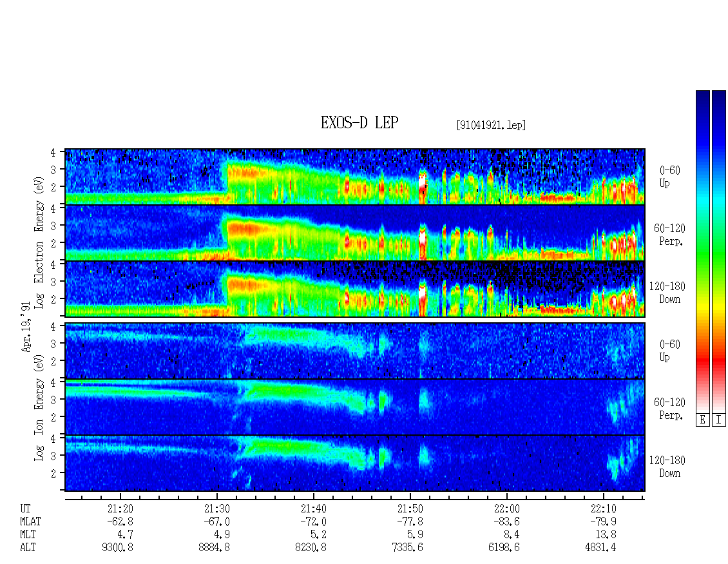The image size is (728, 564).
Task: Select MLAT value -62.8
Action: pos(120,521)
